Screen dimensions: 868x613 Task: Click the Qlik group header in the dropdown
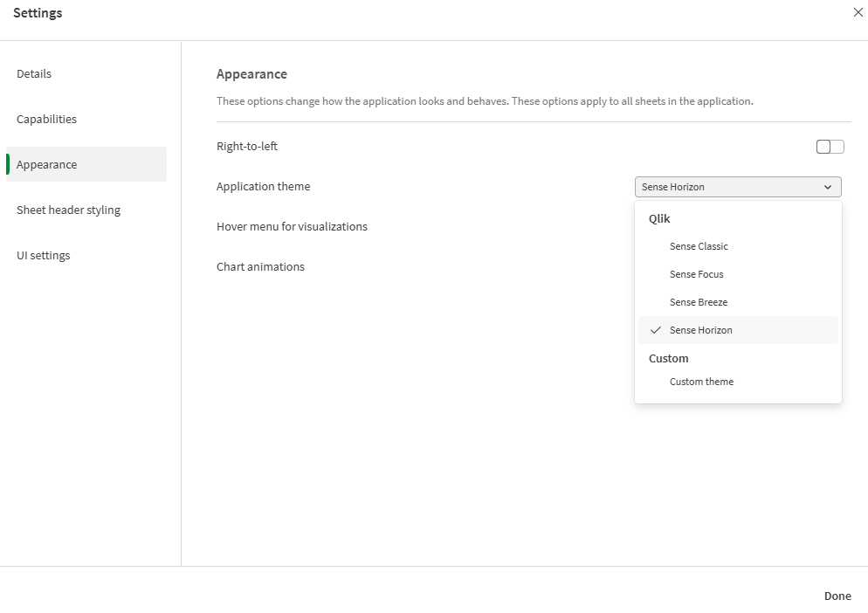pyautogui.click(x=659, y=218)
